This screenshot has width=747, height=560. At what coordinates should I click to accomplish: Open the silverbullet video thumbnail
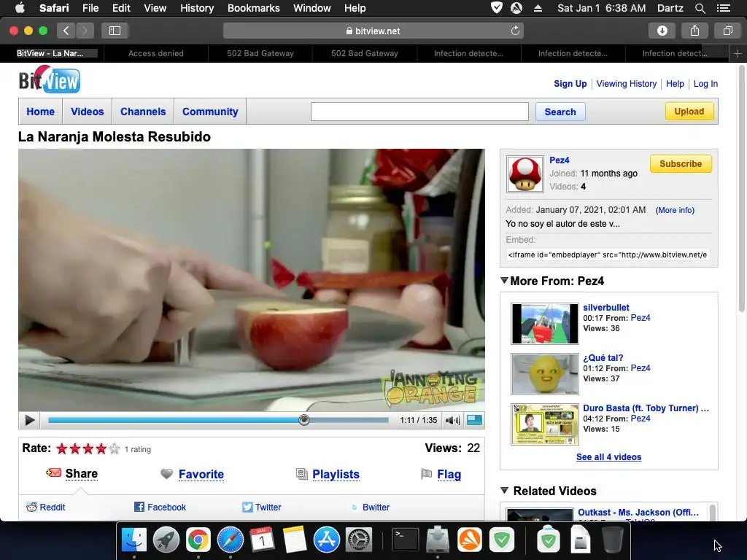545,323
